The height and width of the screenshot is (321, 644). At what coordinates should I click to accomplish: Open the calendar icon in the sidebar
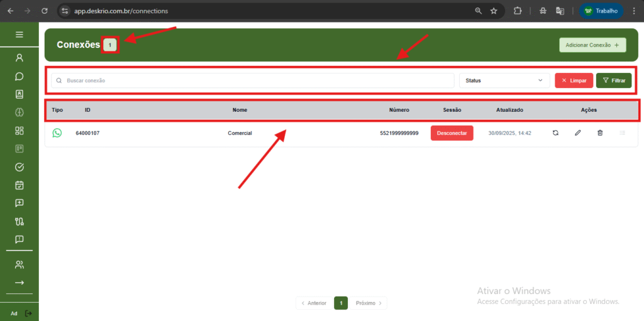[x=19, y=185]
